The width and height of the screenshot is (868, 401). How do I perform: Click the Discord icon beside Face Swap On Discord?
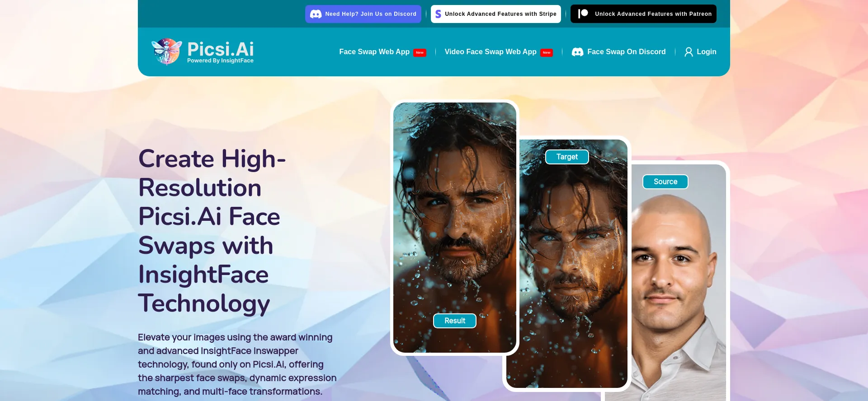[x=577, y=52]
